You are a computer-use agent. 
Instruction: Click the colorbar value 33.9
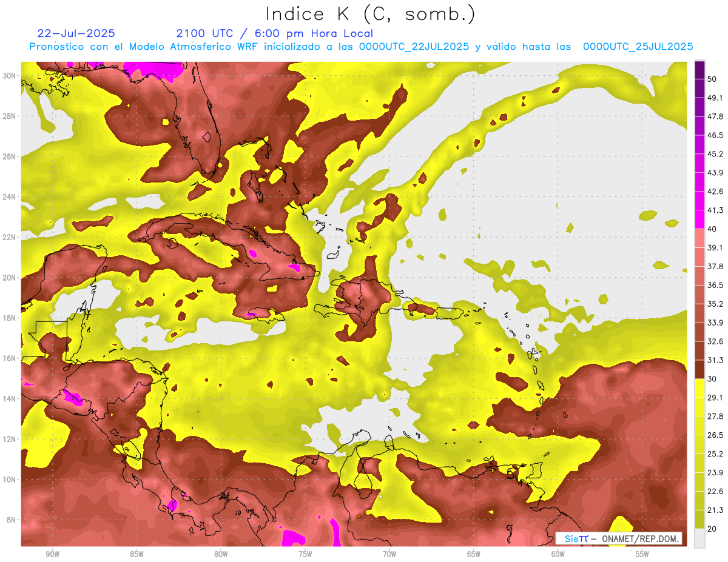pos(715,323)
